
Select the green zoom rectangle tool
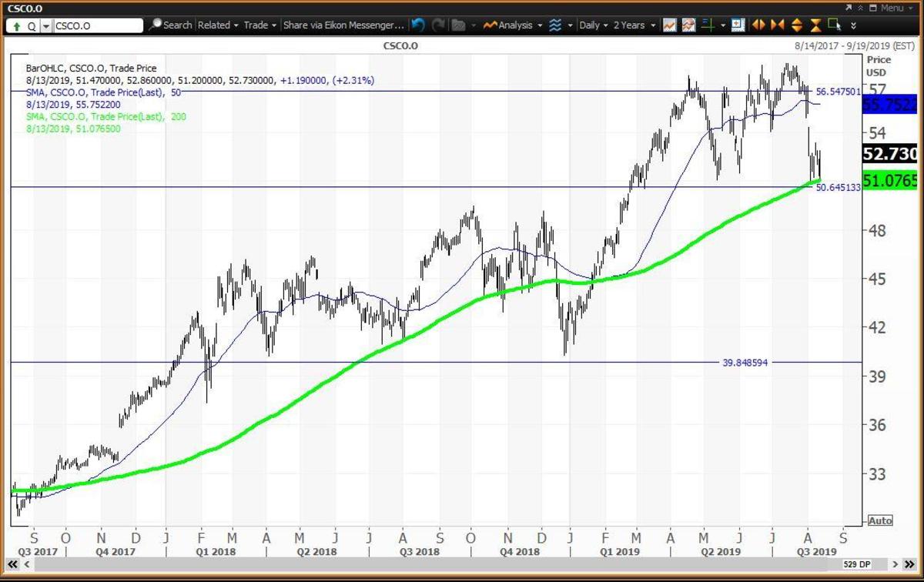(833, 25)
